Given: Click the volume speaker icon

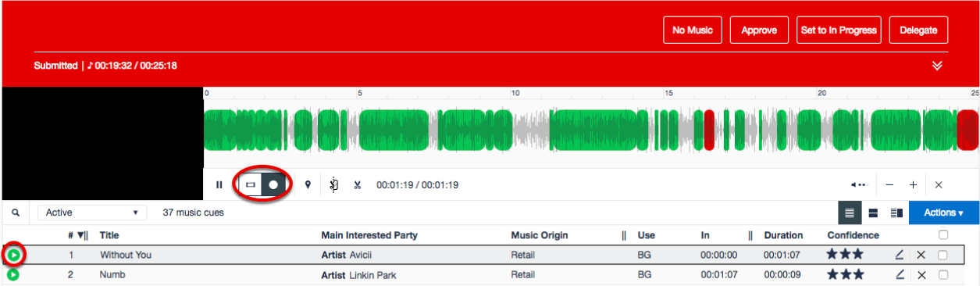Looking at the screenshot, I should [858, 185].
